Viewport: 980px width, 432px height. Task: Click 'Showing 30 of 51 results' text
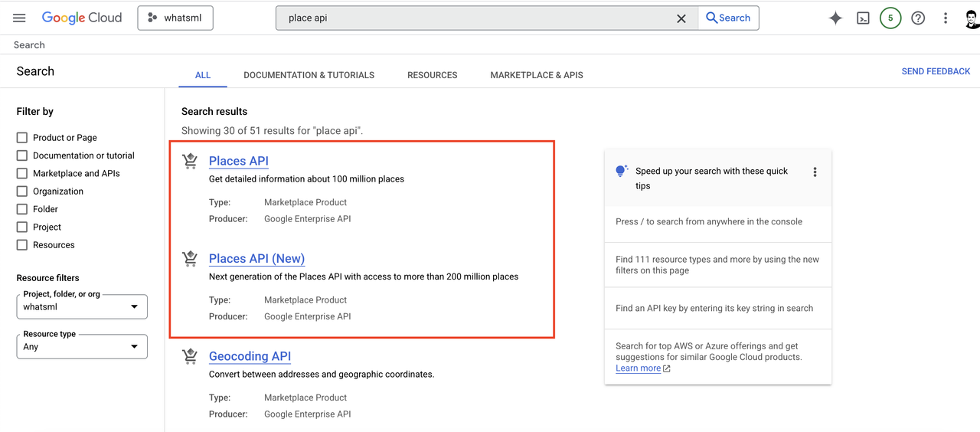point(272,131)
